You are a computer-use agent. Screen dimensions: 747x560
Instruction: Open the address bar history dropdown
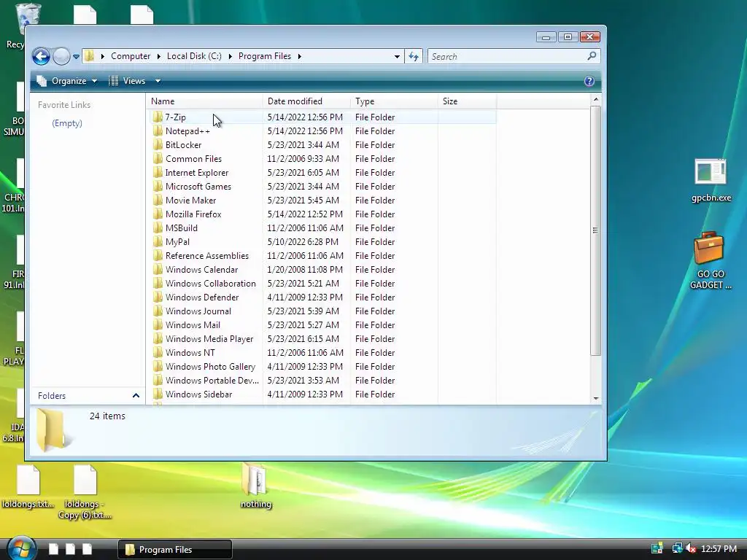click(x=397, y=57)
